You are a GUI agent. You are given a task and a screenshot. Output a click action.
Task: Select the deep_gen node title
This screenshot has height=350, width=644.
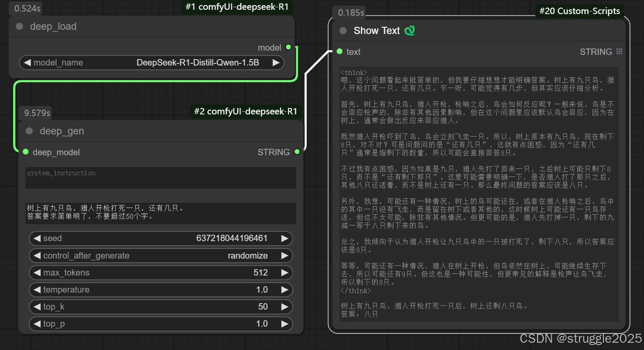pos(62,131)
